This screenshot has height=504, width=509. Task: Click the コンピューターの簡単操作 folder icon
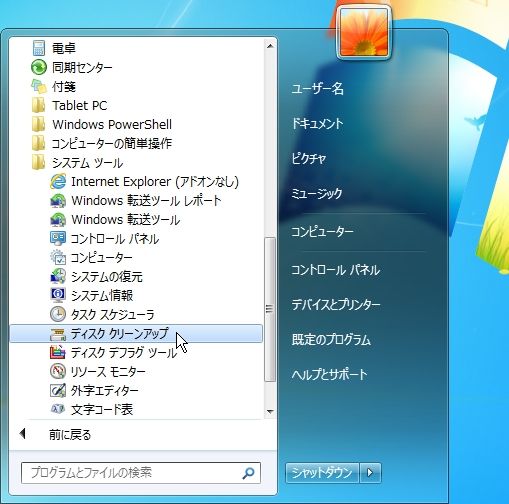(x=39, y=143)
